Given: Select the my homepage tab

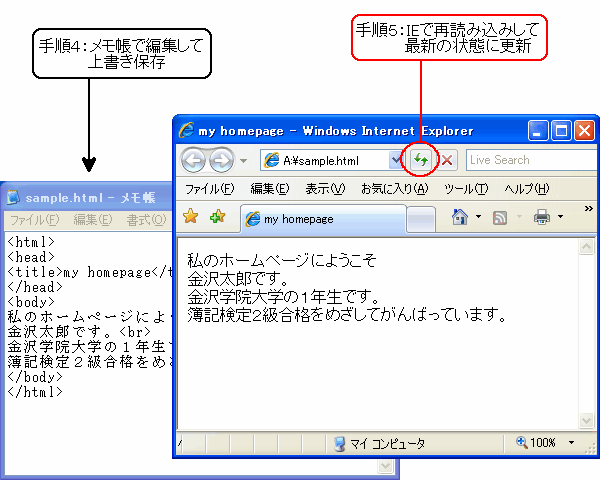Looking at the screenshot, I should point(323,219).
